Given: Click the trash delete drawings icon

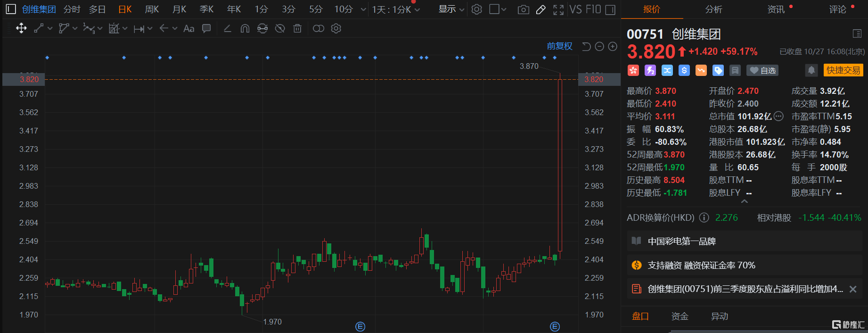Looking at the screenshot, I should [297, 28].
